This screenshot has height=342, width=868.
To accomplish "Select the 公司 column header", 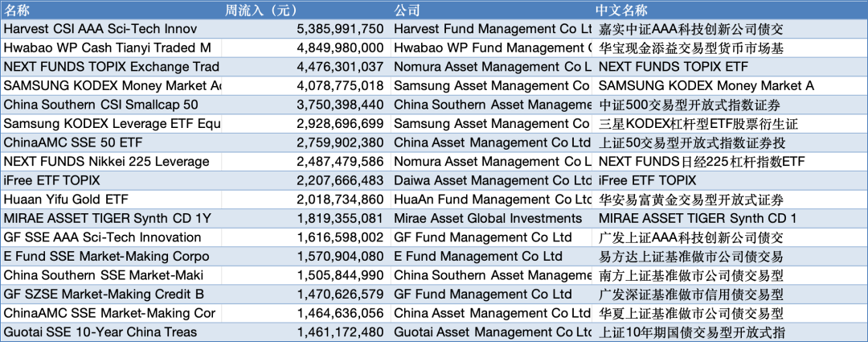I will (491, 10).
